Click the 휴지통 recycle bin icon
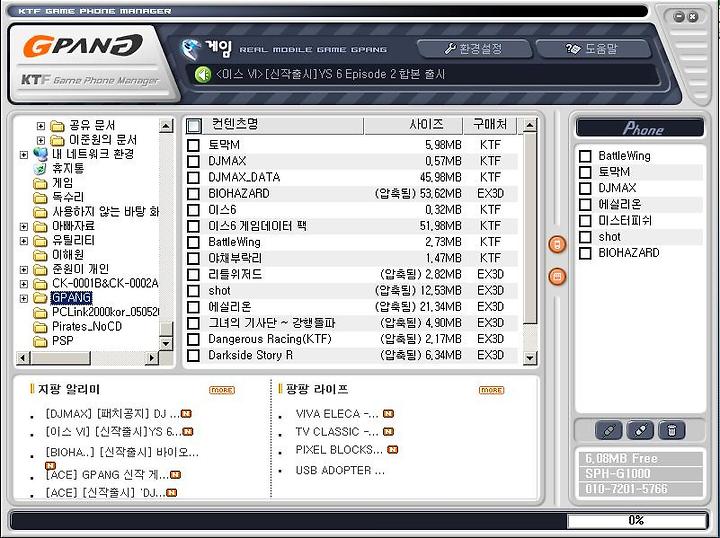 [x=40, y=168]
